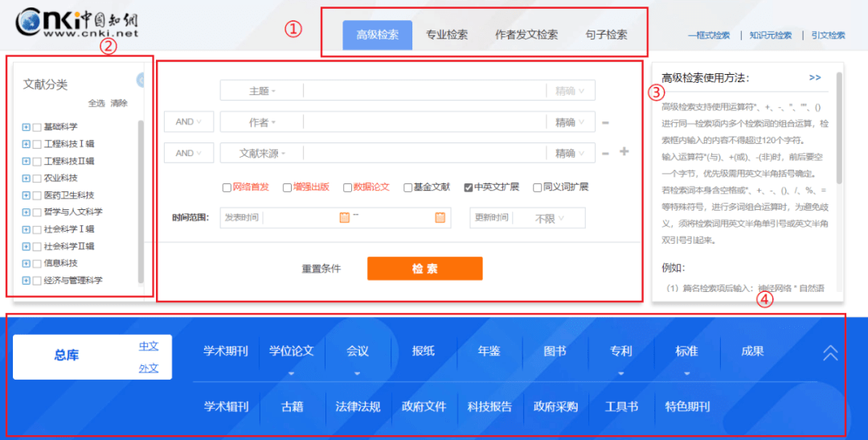Enable the 数据论文 checkbox
The image size is (868, 440).
coord(348,188)
